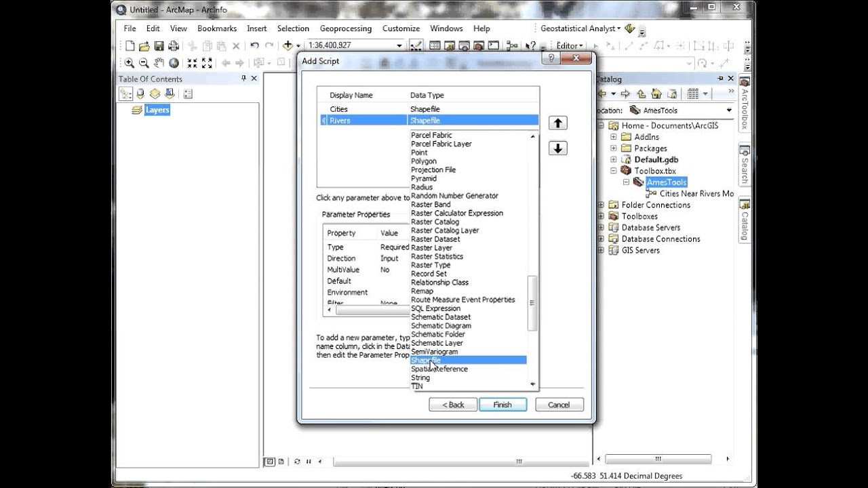
Task: Collapse the Toolbox.tbx tree node
Action: tap(614, 171)
